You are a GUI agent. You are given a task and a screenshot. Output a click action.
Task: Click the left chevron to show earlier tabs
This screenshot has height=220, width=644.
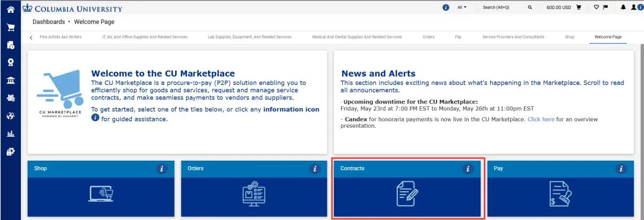(31, 37)
